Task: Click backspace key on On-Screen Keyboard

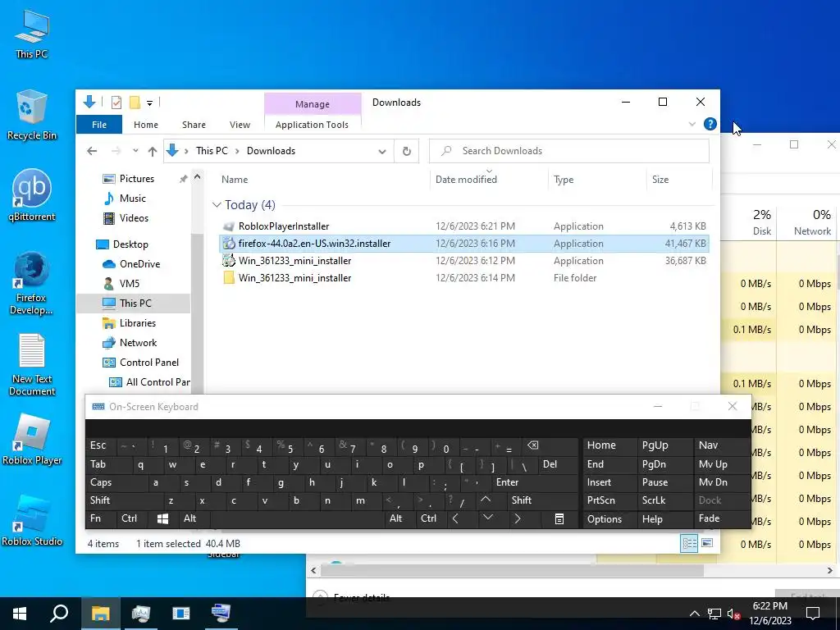Action: point(550,445)
